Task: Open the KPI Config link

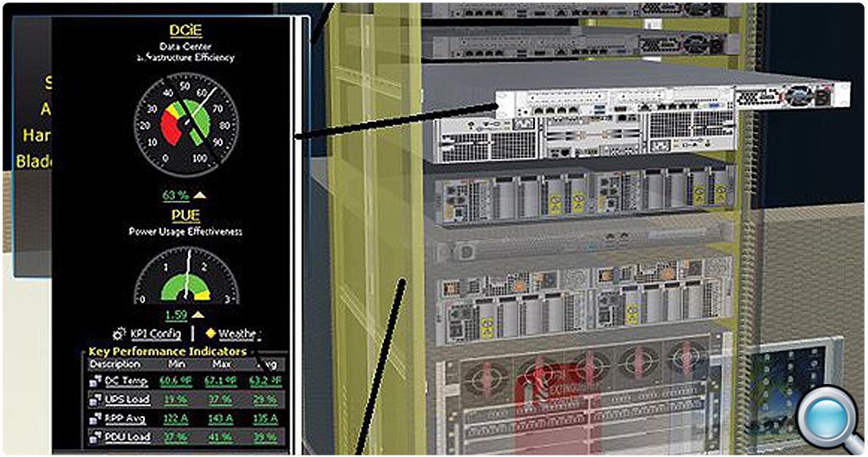Action: (x=156, y=334)
